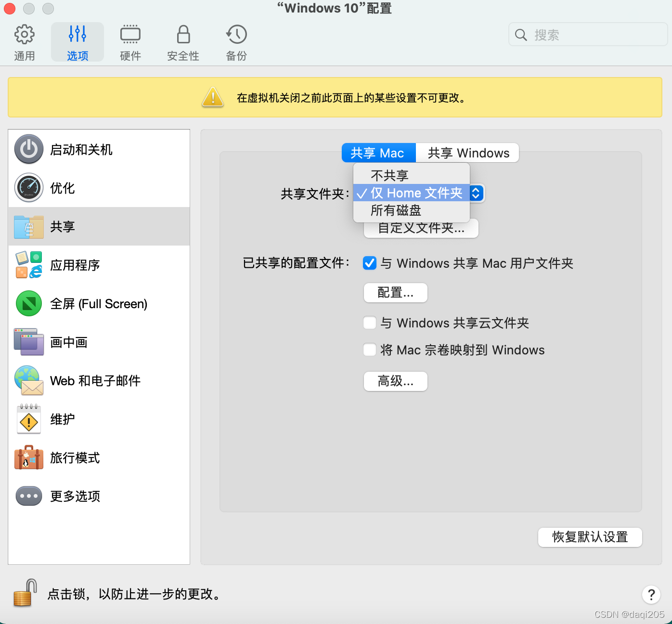Uncheck 与 Windows 共享 Mac 用户文件夹

[x=370, y=263]
